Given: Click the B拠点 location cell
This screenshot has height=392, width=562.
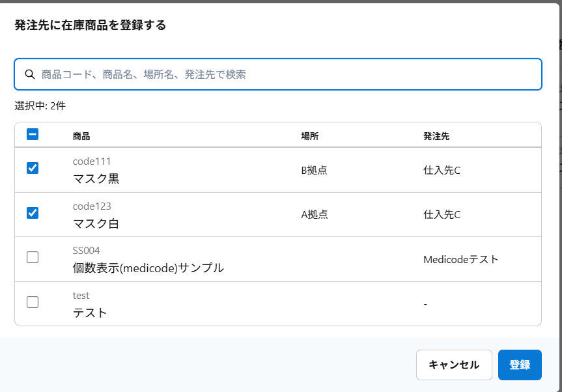Looking at the screenshot, I should [314, 170].
